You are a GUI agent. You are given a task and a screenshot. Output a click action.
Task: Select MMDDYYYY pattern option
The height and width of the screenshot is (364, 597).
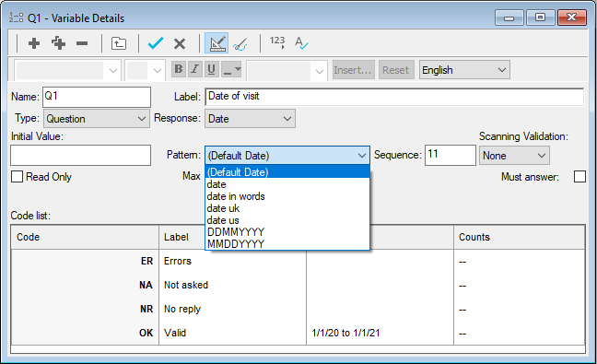(x=287, y=243)
